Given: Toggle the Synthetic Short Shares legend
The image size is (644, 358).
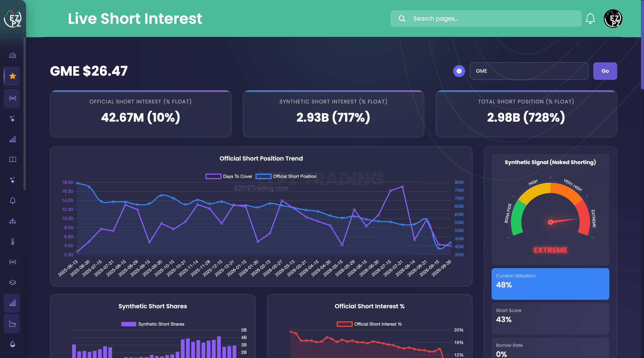Looking at the screenshot, I should point(153,324).
